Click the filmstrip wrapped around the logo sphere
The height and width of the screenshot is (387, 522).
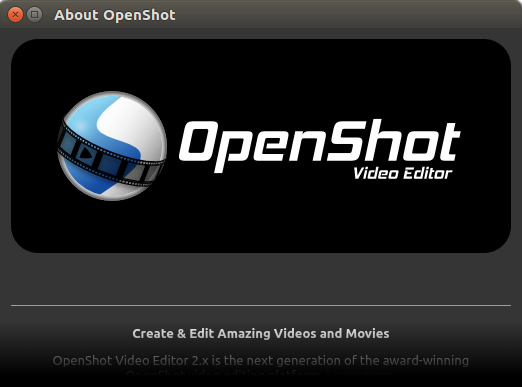coord(109,154)
